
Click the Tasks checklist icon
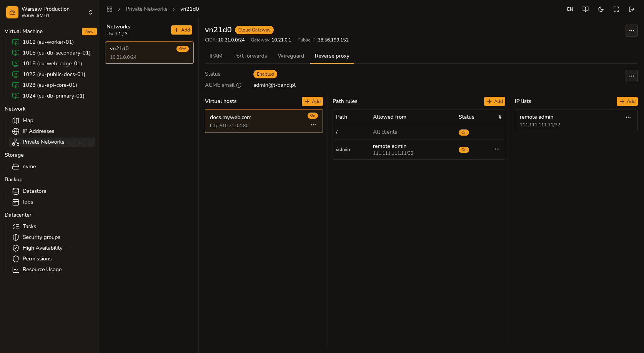(16, 227)
